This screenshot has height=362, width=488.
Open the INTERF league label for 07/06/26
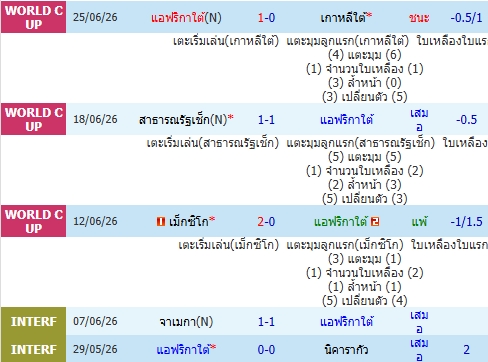pos(34,321)
